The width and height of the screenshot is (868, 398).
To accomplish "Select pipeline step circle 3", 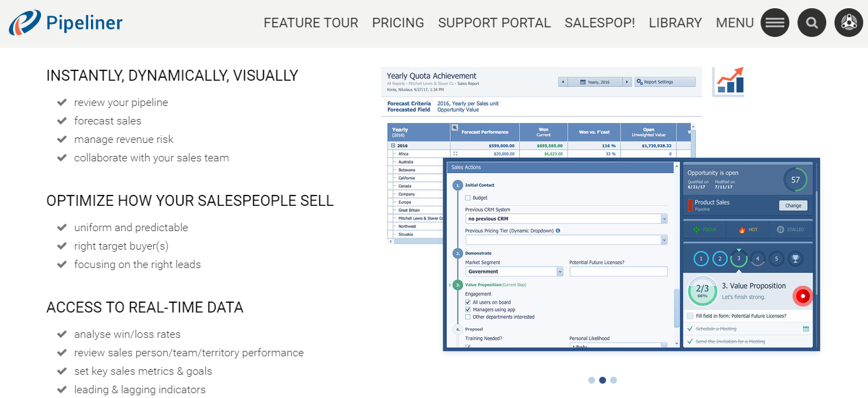I will click(739, 258).
